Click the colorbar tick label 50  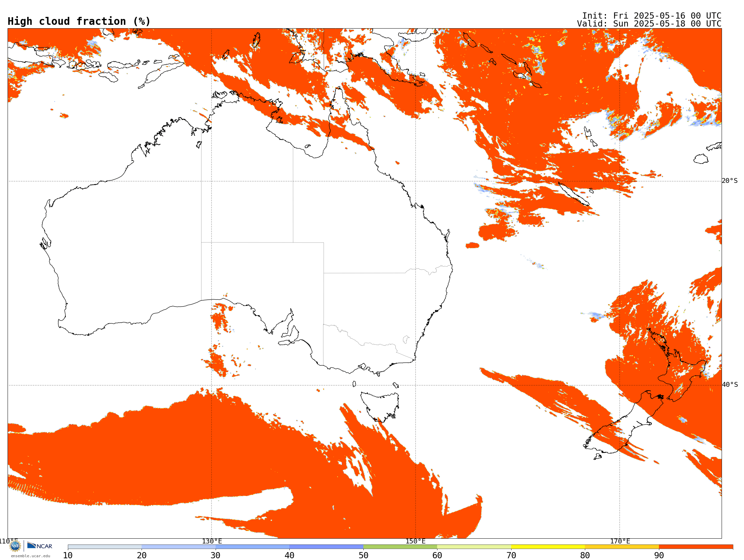point(363,556)
